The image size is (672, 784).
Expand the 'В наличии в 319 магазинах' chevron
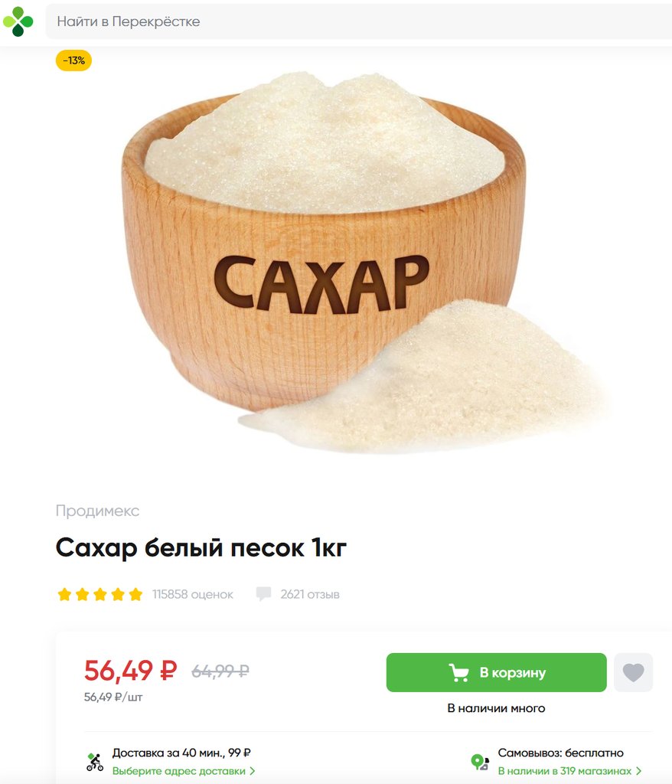point(638,771)
